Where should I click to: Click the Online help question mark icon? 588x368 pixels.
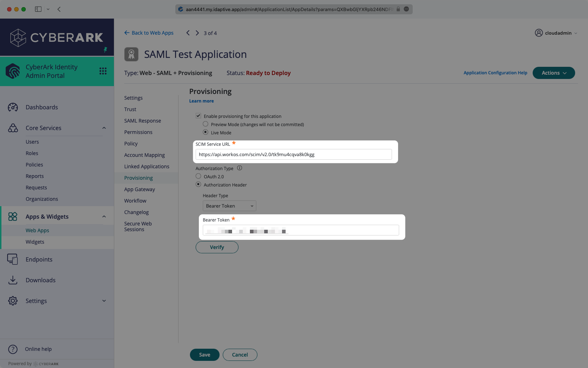(13, 349)
